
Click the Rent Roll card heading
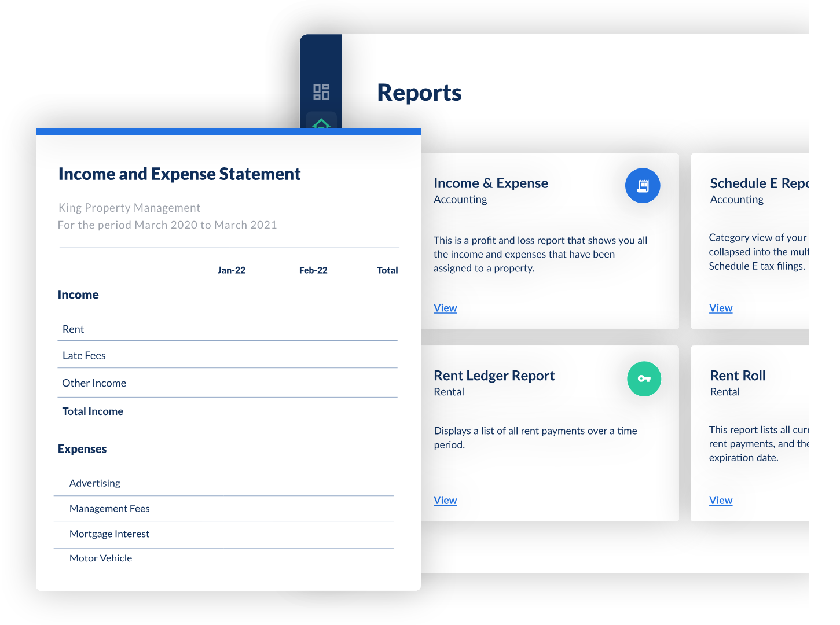click(738, 376)
